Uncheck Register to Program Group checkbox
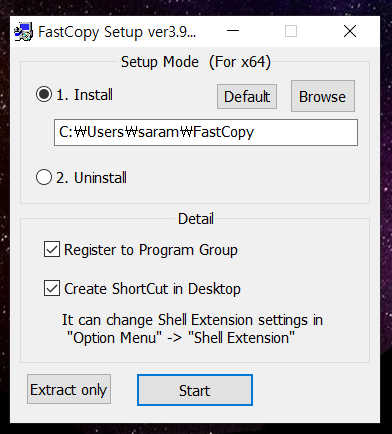Image resolution: width=392 pixels, height=434 pixels. point(52,250)
